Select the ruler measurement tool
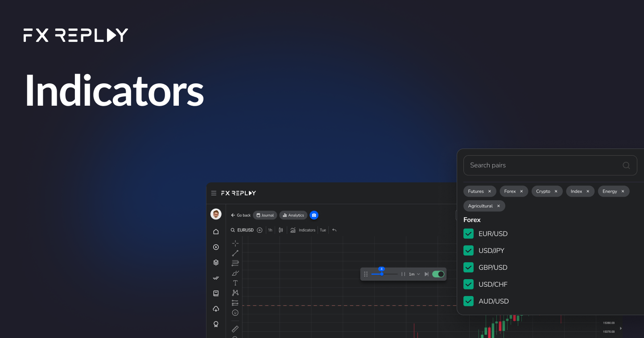The height and width of the screenshot is (338, 644). coord(235,329)
